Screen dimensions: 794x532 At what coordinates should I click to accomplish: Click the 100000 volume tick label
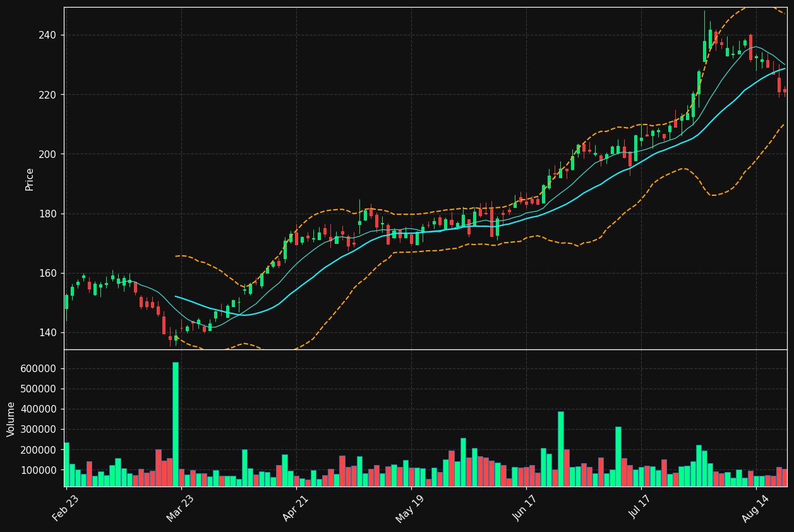point(39,470)
